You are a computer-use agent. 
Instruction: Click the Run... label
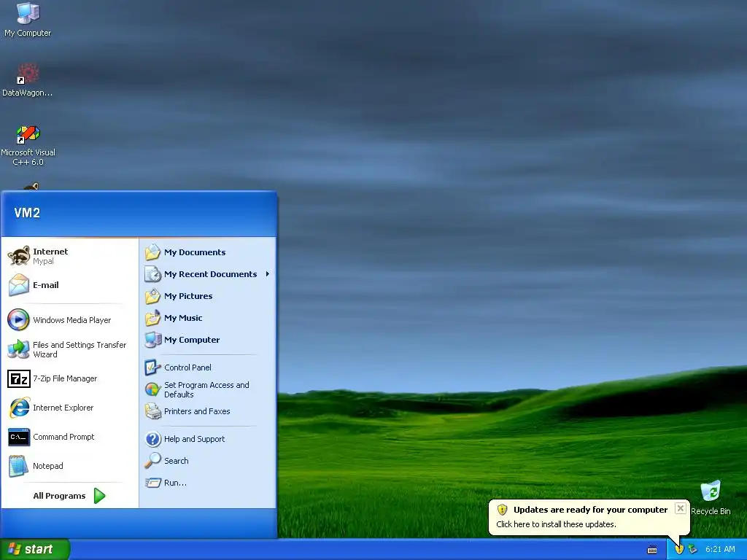[x=175, y=483]
